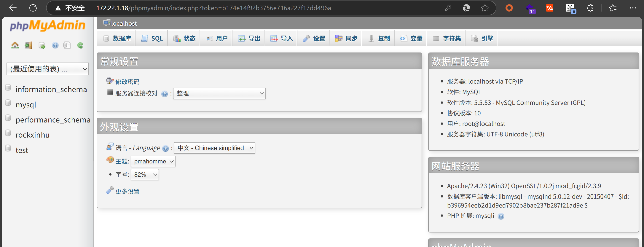
Task: Click the 修改密码 link
Action: coord(127,82)
